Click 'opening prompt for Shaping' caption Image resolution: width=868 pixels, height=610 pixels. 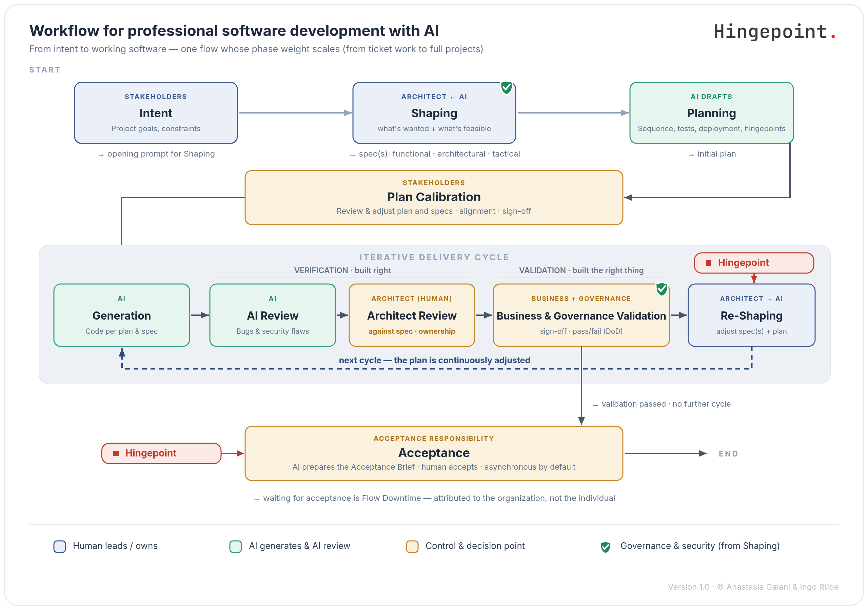[x=161, y=154]
